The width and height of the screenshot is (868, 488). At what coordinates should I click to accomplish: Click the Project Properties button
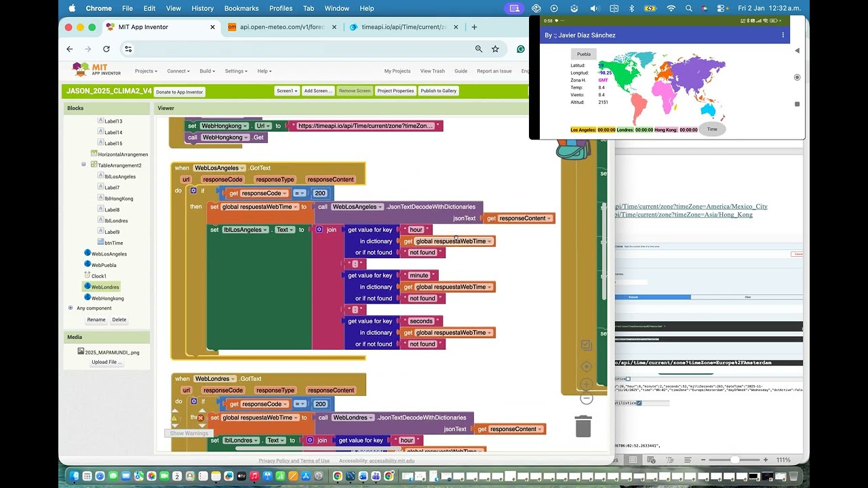tap(395, 91)
